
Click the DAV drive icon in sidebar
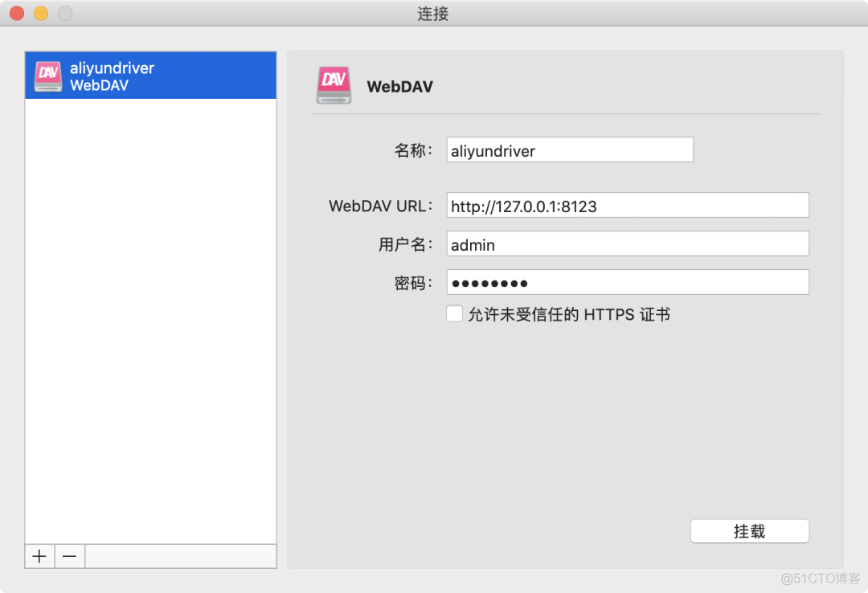pyautogui.click(x=48, y=76)
